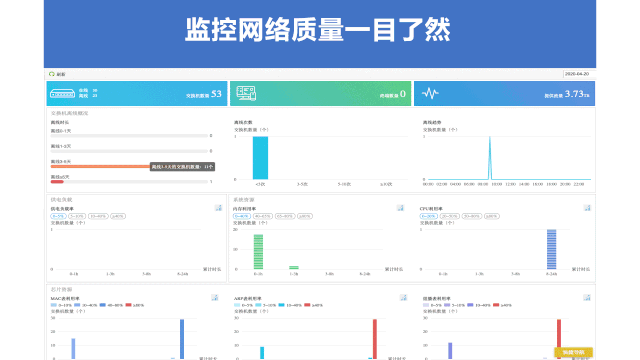Select 65–80% memory utilization filter
The width and height of the screenshot is (640, 360).
pyautogui.click(x=285, y=216)
